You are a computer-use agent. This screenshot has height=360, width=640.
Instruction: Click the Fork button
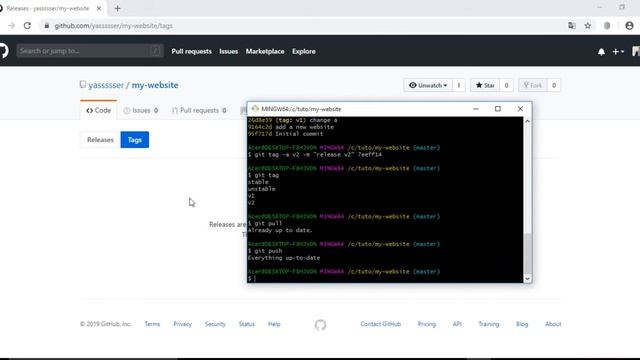[533, 85]
